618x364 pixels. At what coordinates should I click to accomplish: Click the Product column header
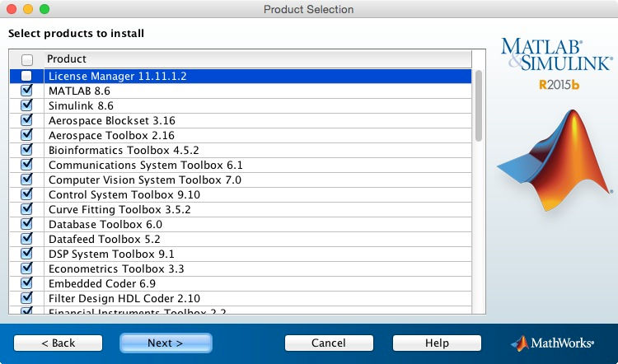pos(258,59)
